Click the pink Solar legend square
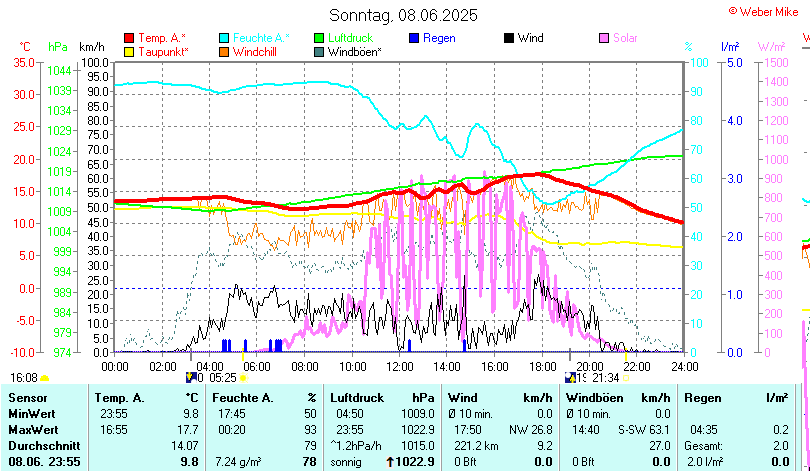 tap(604, 38)
